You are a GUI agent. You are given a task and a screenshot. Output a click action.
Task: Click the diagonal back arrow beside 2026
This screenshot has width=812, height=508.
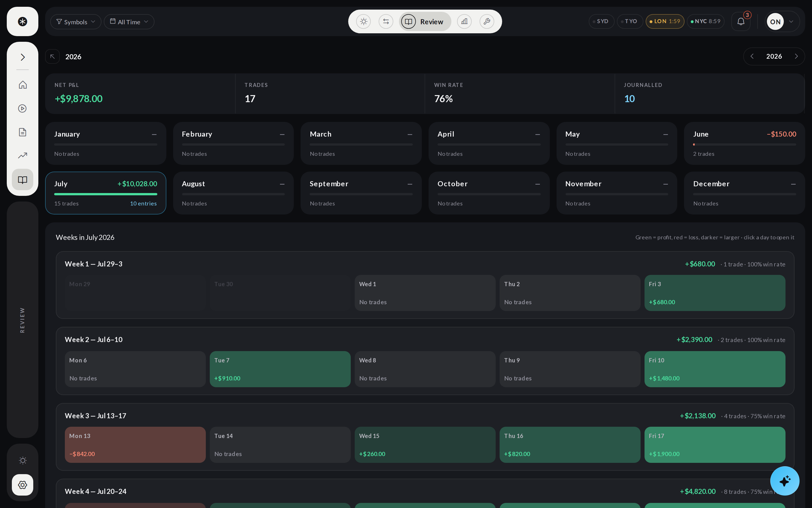[53, 56]
